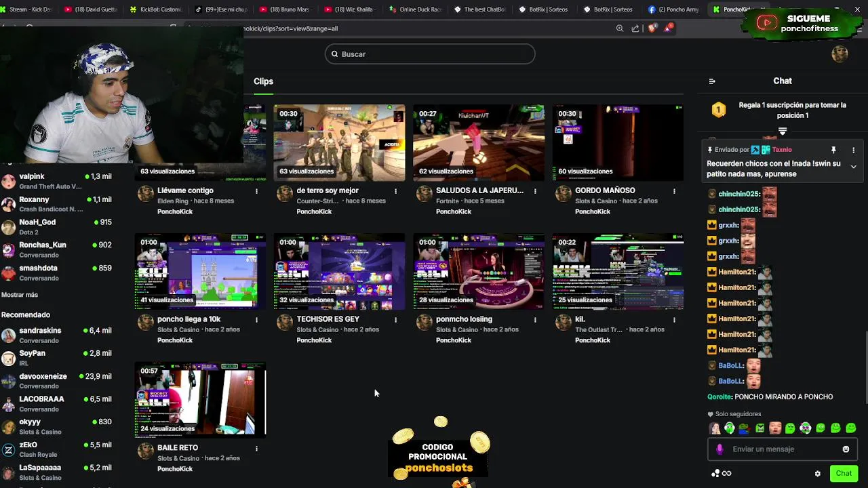Screen dimensions: 868x488
Task: Open the three-dot menu for Llévame contigo clip
Action: (x=256, y=191)
